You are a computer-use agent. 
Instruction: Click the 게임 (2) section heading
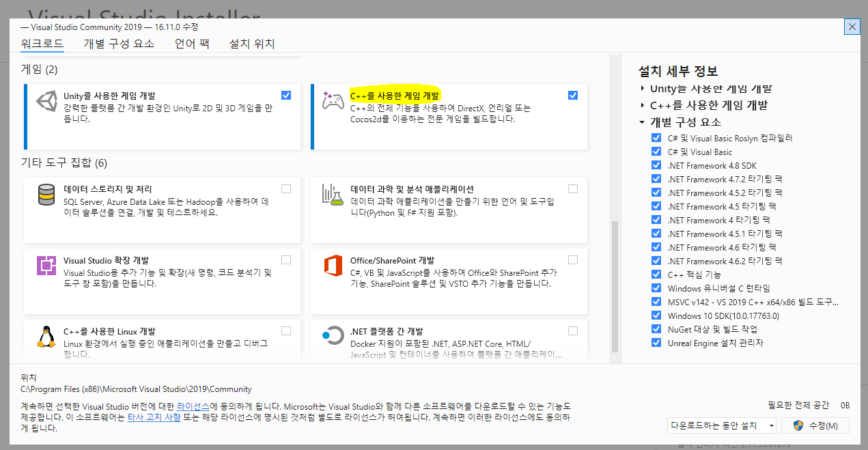tap(40, 69)
